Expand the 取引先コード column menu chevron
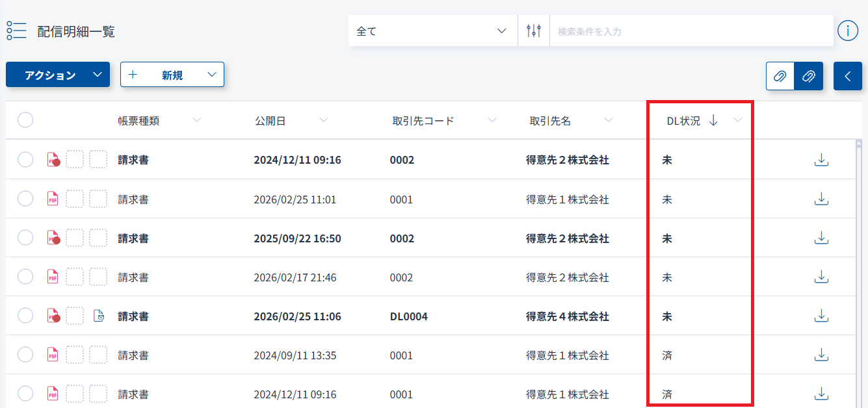This screenshot has width=868, height=408. (492, 120)
